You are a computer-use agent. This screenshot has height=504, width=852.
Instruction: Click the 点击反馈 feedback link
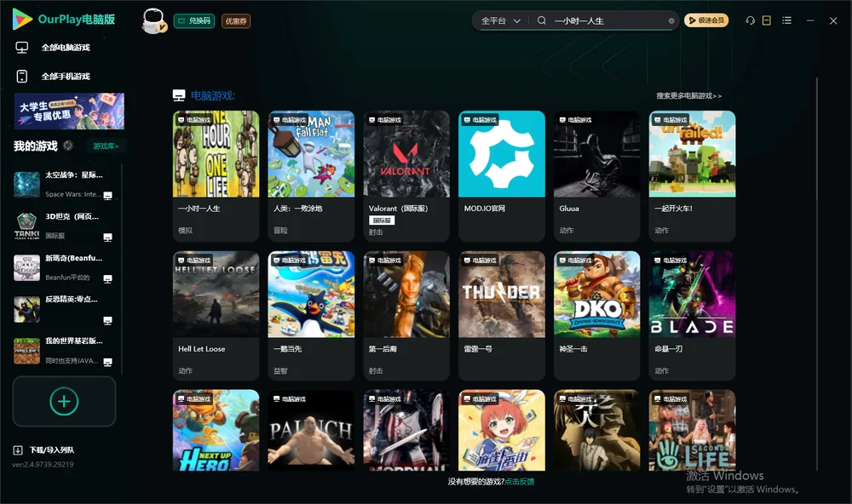point(519,481)
